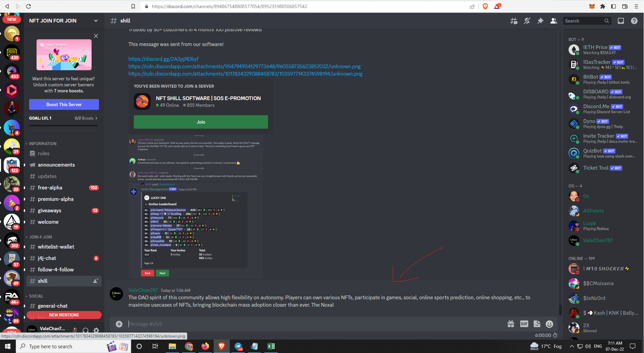
Task: Switch to free-alpha channel
Action: [x=64, y=188]
